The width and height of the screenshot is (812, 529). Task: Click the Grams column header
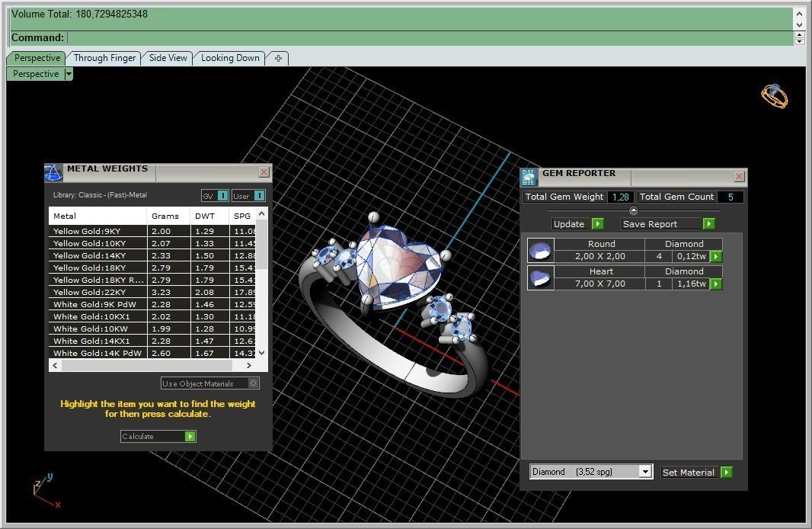point(168,216)
